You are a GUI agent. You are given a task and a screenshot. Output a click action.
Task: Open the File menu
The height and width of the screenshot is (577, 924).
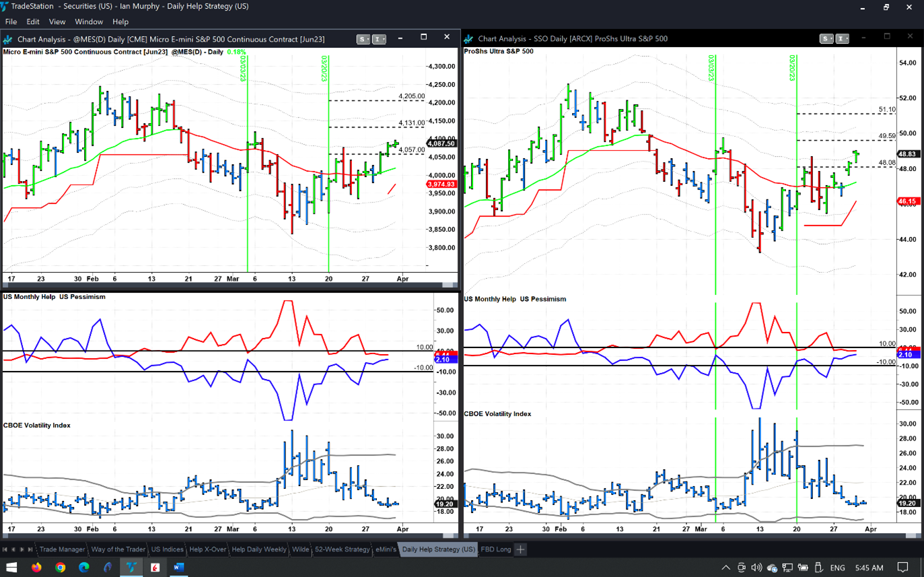tap(11, 22)
